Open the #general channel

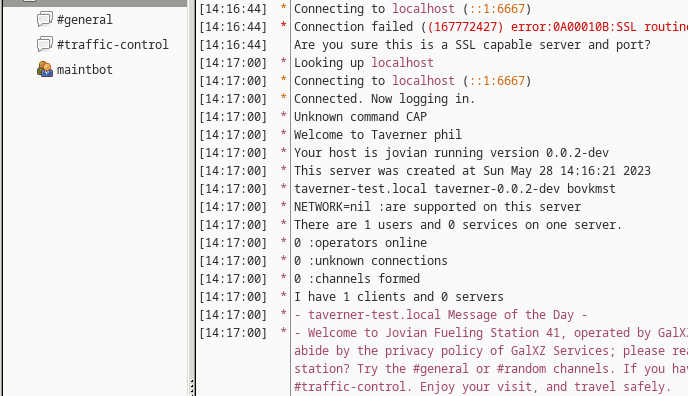tap(85, 20)
